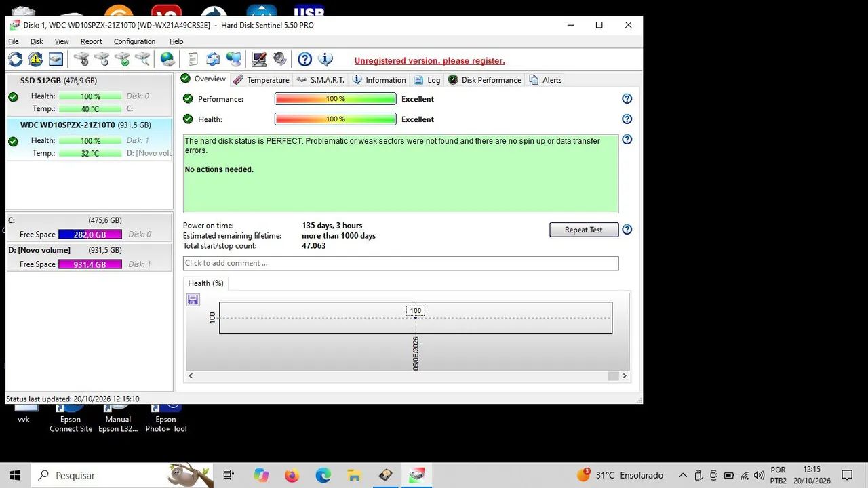Click the Health graph right scroll arrow
The height and width of the screenshot is (488, 868).
point(625,376)
